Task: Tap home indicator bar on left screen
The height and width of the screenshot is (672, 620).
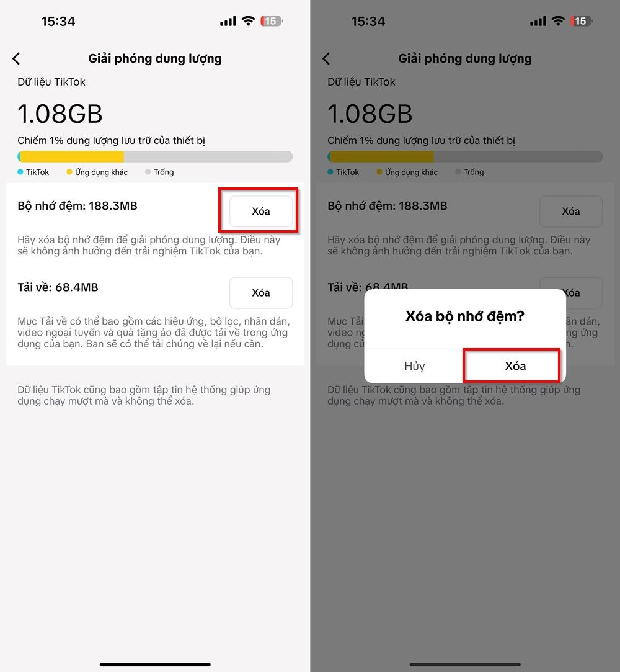Action: click(155, 665)
